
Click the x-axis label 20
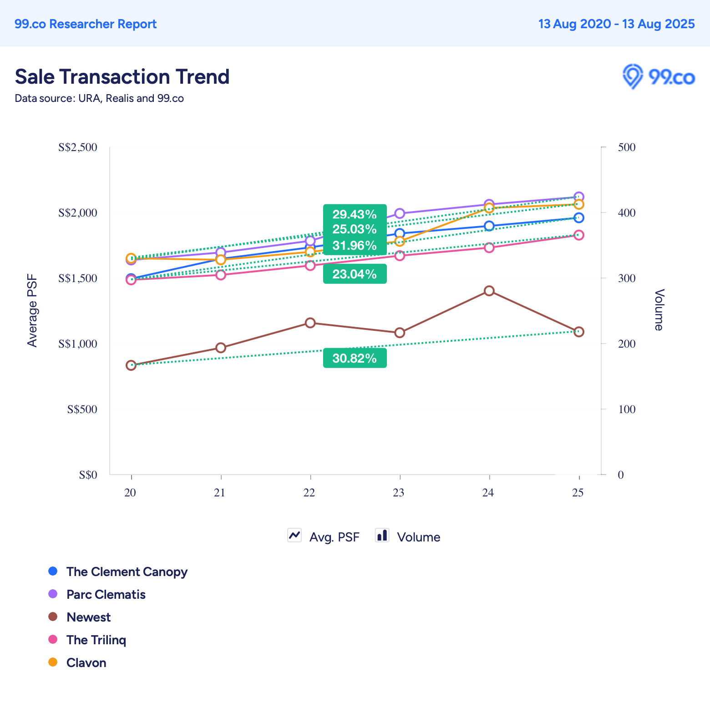point(130,493)
